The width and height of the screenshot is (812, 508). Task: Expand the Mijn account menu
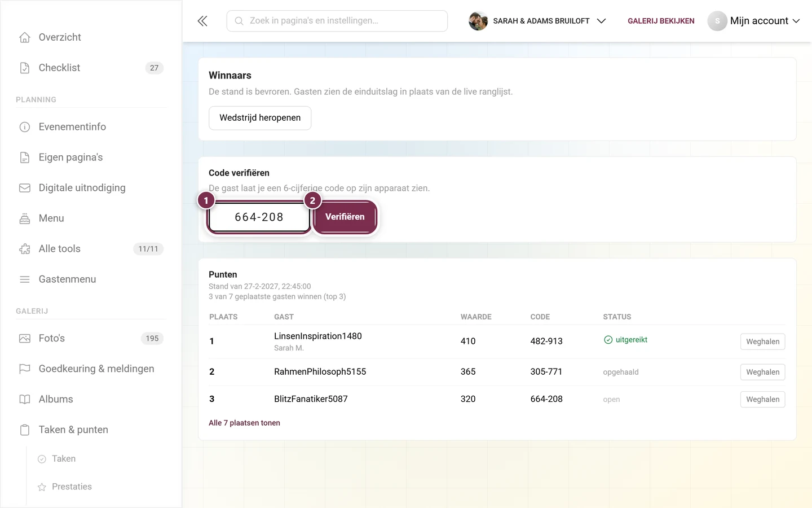754,21
